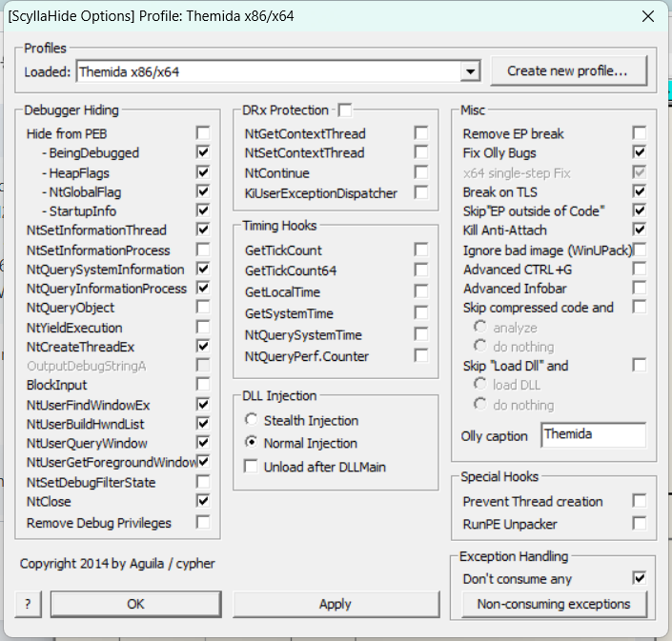This screenshot has height=641, width=672.
Task: Toggle the HeapFlags checkbox
Action: tap(203, 172)
